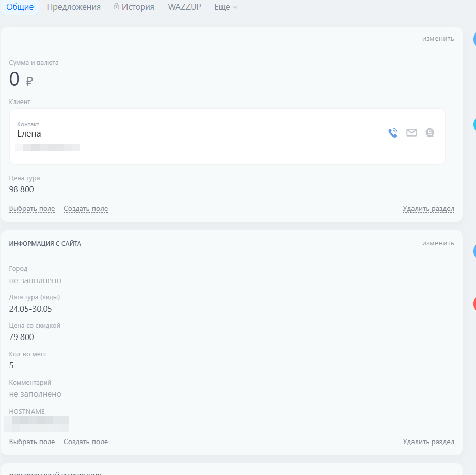Open the История tab
The width and height of the screenshot is (476, 475).
point(134,7)
